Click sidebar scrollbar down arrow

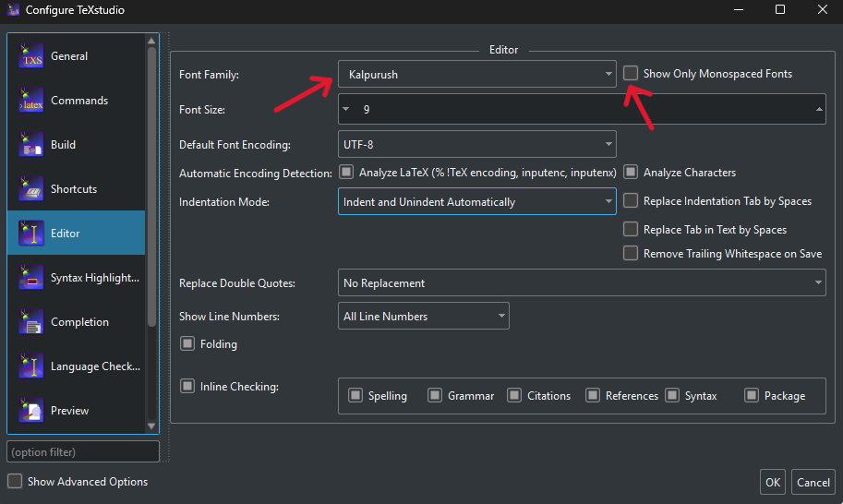(151, 426)
